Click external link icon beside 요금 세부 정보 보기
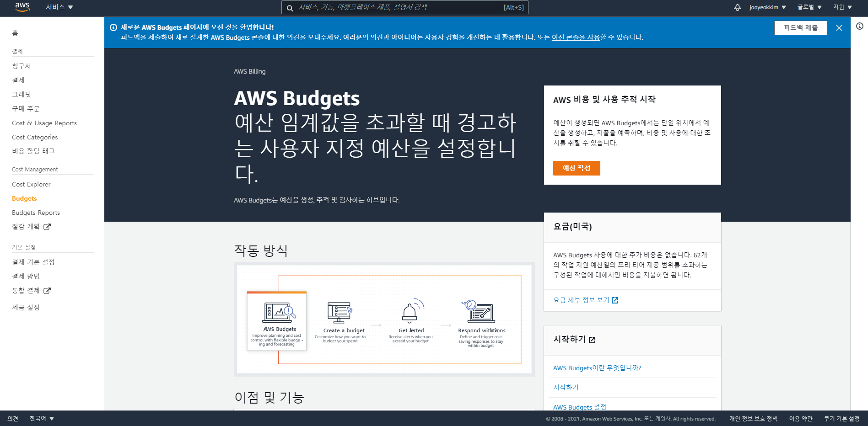 tap(615, 300)
